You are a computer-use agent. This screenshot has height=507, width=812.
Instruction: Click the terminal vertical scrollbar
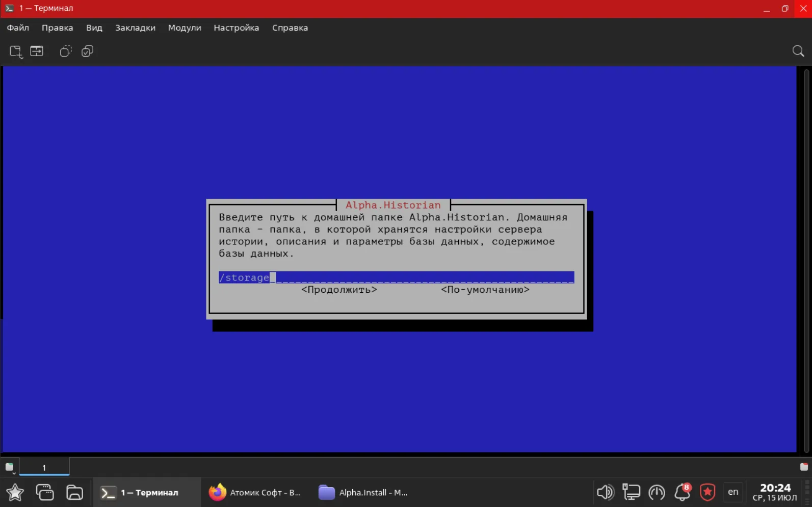[x=806, y=260]
